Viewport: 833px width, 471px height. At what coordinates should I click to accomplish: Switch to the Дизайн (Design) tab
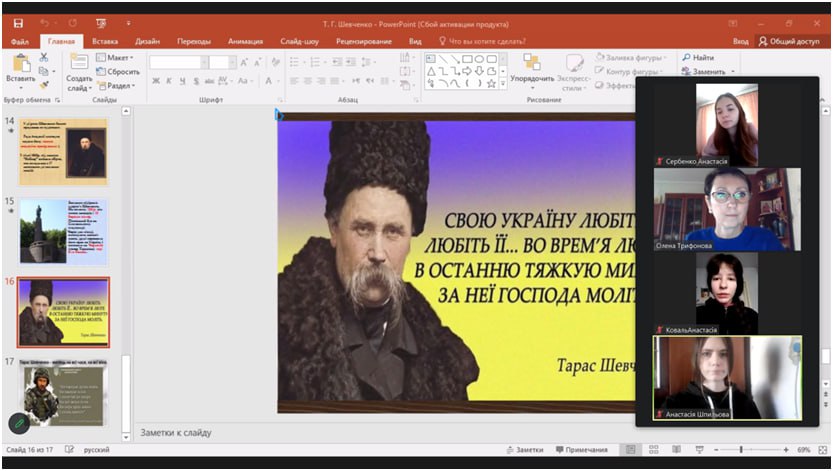coord(148,41)
